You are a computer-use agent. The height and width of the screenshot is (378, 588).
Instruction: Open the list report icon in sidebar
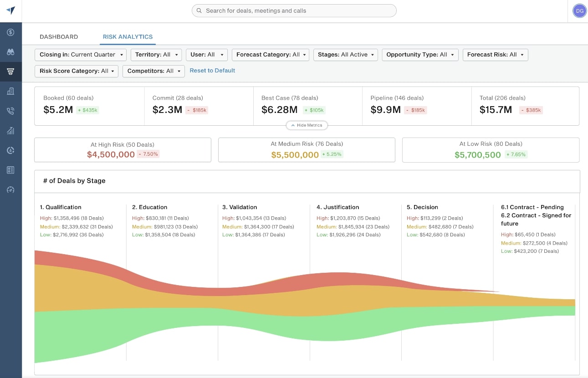click(x=10, y=170)
